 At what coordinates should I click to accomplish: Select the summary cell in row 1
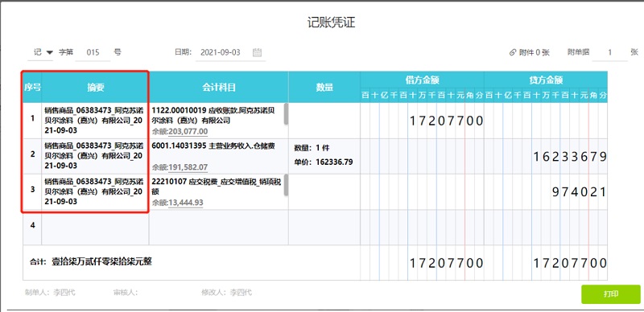click(x=95, y=121)
